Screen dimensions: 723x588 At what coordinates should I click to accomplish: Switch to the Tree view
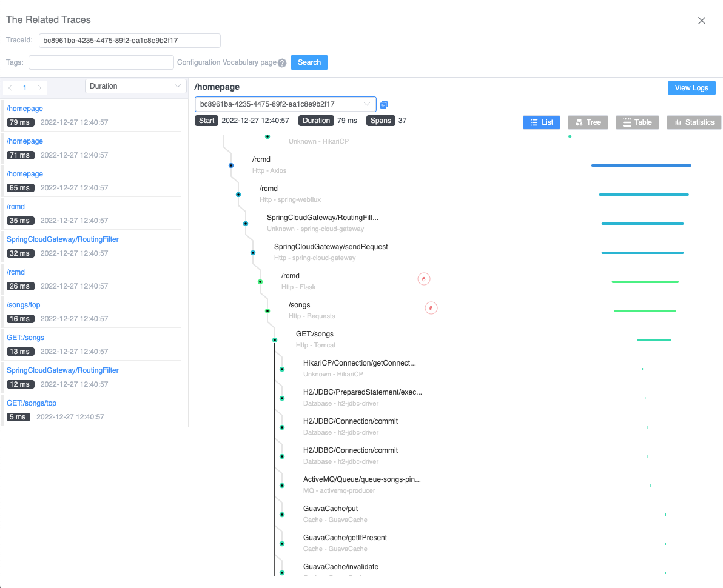(588, 122)
